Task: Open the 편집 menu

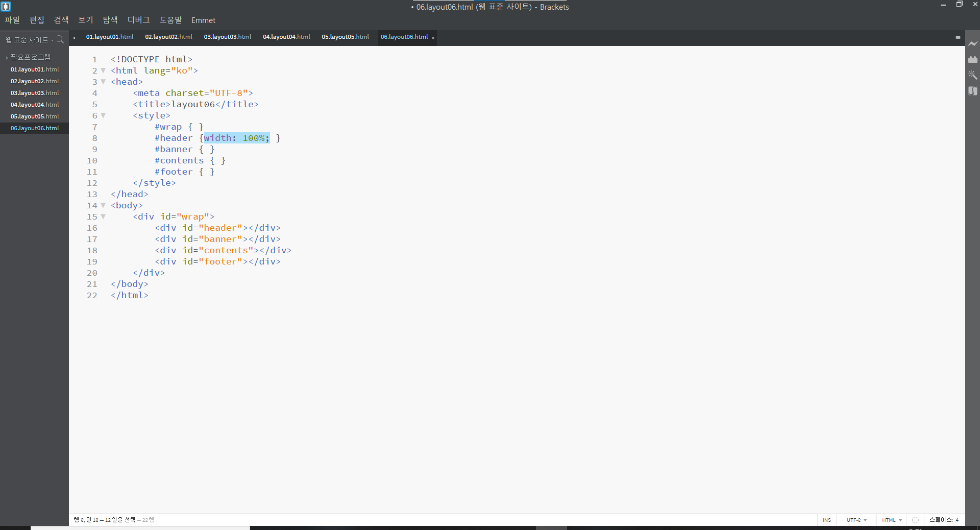Action: [x=37, y=20]
